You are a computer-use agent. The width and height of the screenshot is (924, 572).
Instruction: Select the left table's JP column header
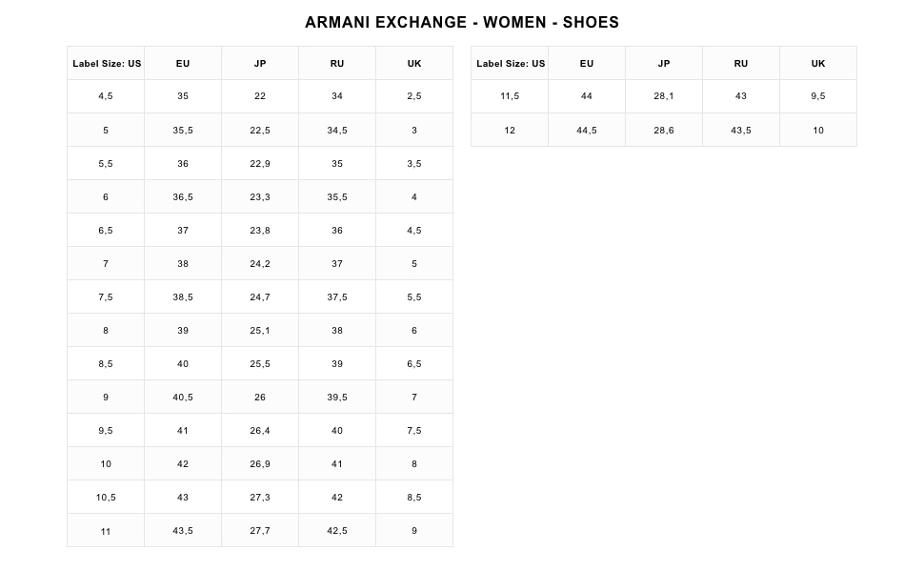coord(260,63)
